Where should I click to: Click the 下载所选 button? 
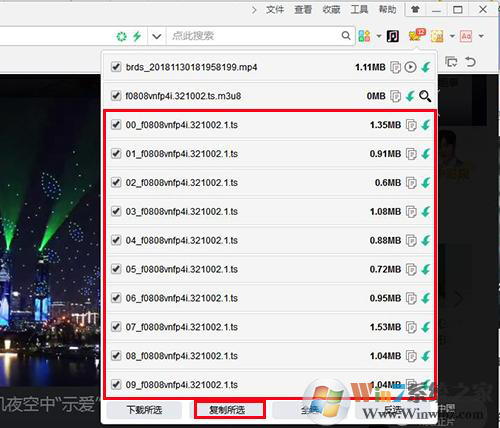pyautogui.click(x=144, y=410)
